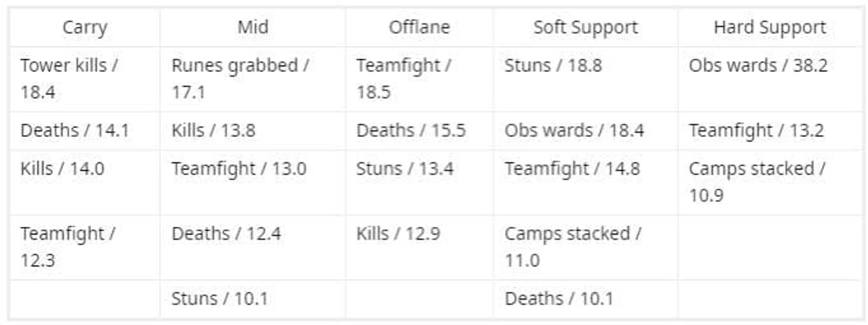Click the Obs wards / 38.2 cell
The height and width of the screenshot is (325, 868).
(758, 65)
